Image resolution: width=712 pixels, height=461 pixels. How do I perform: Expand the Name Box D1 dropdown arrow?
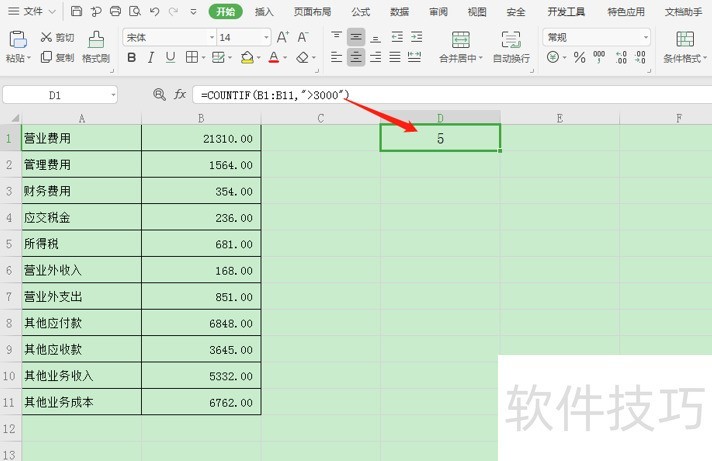113,95
